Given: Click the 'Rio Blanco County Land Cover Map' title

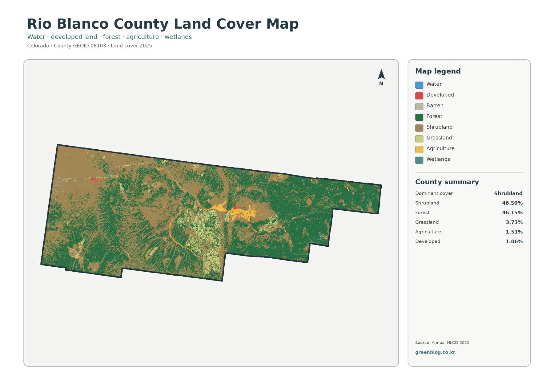Looking at the screenshot, I should coord(163,24).
